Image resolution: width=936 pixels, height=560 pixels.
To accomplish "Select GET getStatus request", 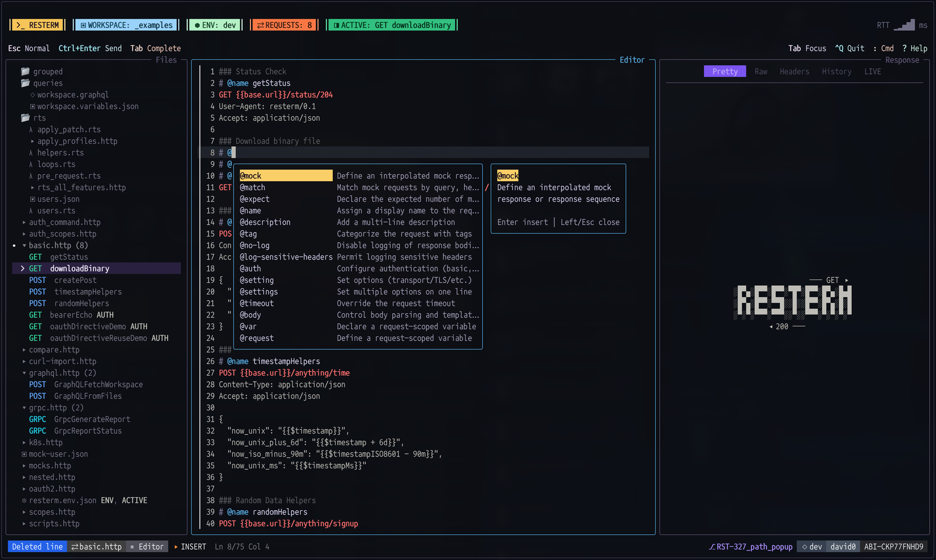I will [x=58, y=257].
